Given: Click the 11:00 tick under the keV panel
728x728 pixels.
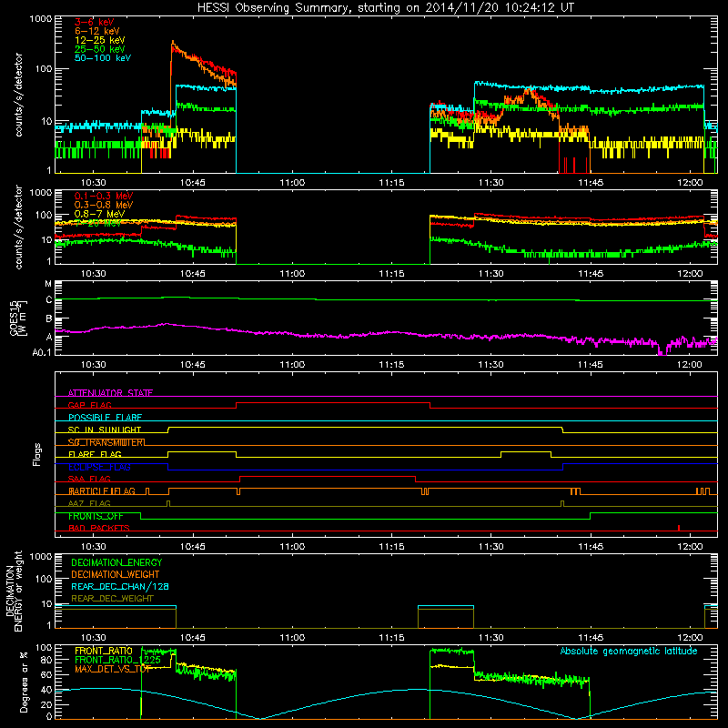Looking at the screenshot, I should point(292,183).
